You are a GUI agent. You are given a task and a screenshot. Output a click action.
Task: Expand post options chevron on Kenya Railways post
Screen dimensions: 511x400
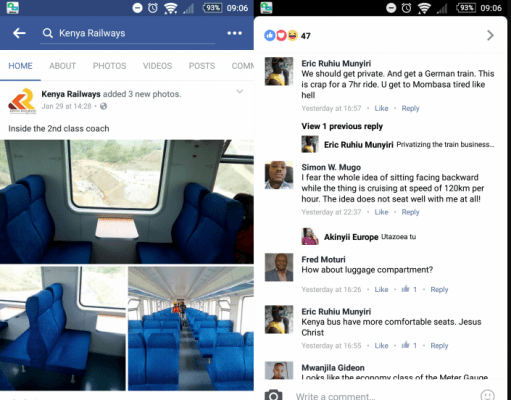pyautogui.click(x=239, y=91)
